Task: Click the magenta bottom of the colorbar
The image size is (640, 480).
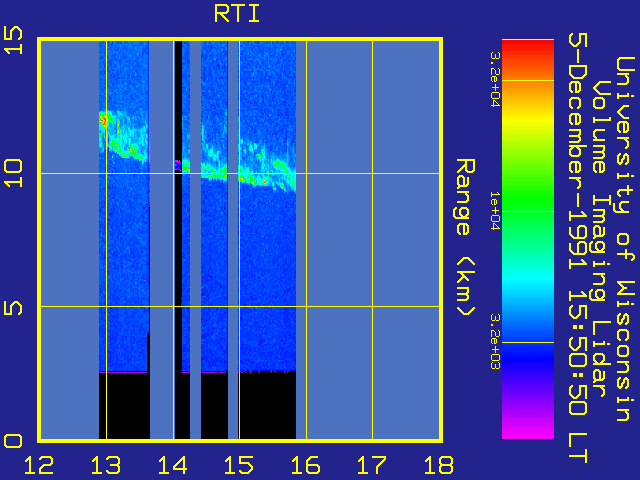Action: [x=528, y=431]
